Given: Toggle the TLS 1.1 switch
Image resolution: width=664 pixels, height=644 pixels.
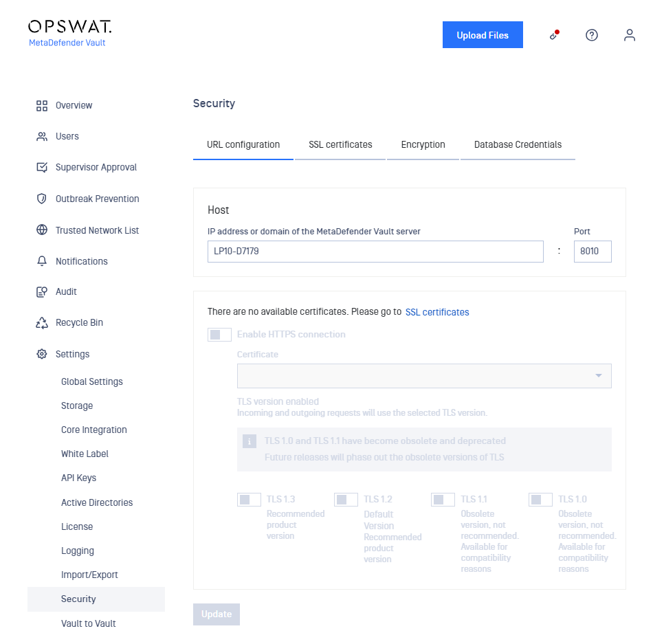Looking at the screenshot, I should click(x=443, y=500).
